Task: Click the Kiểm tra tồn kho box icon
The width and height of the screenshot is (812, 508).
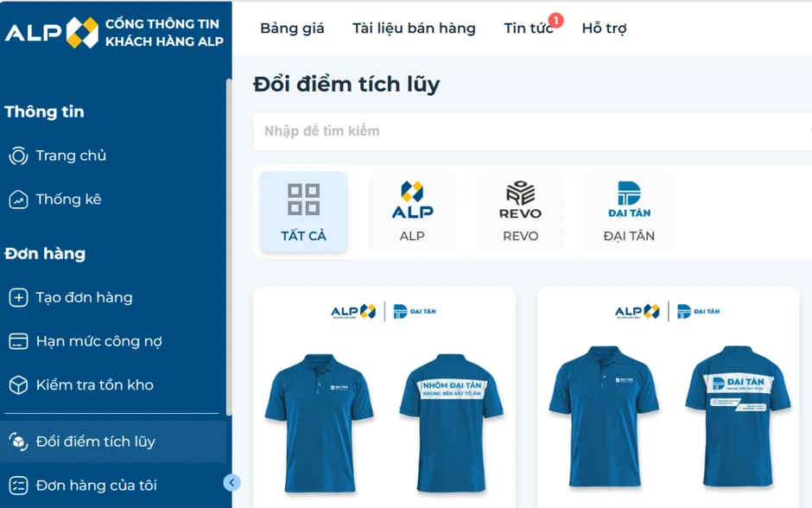Action: tap(18, 384)
